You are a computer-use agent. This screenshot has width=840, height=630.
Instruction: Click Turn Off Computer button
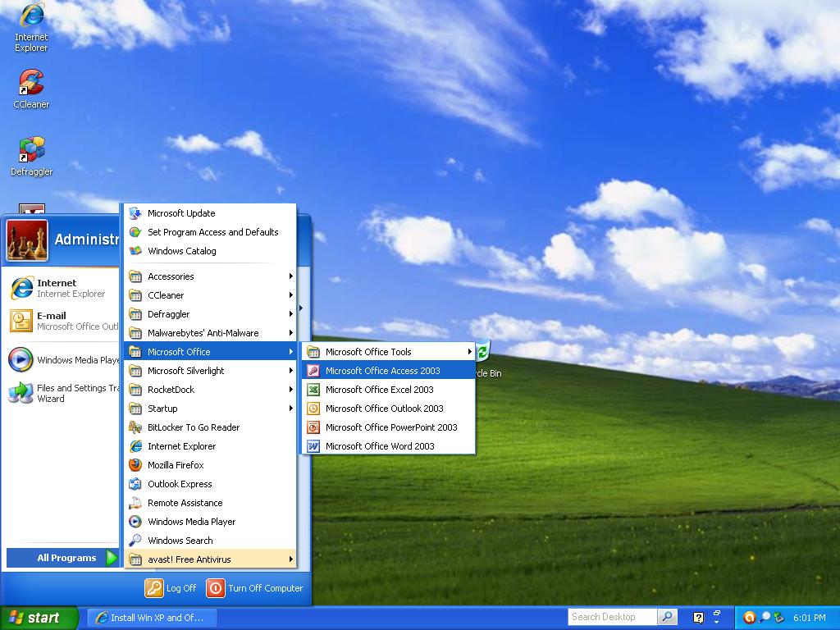click(x=254, y=588)
